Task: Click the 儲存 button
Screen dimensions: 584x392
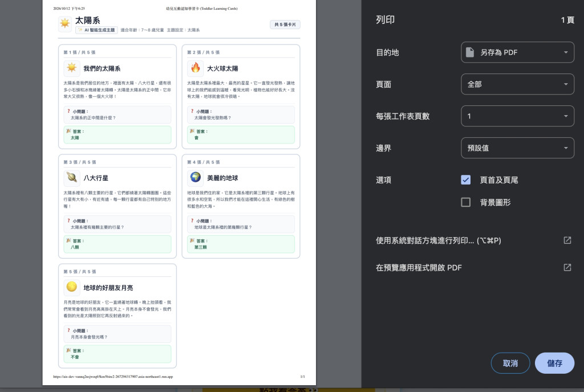Action: pos(554,363)
